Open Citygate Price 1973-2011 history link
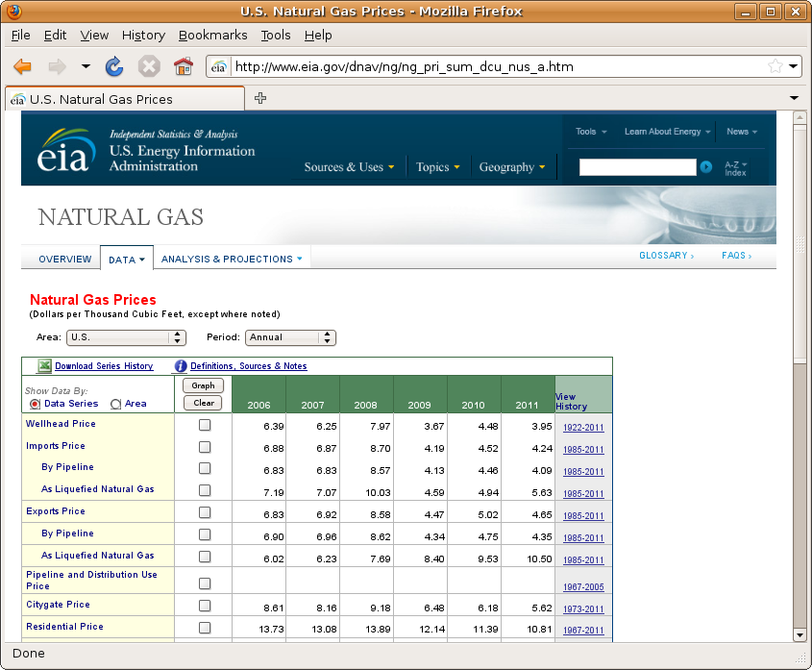The width and height of the screenshot is (812, 670). tap(583, 609)
